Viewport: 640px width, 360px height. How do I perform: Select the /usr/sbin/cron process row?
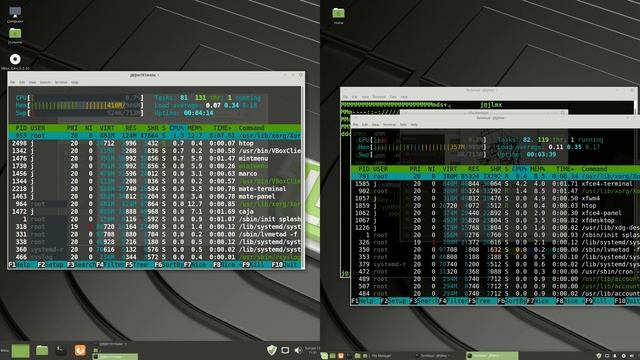tap(496, 271)
